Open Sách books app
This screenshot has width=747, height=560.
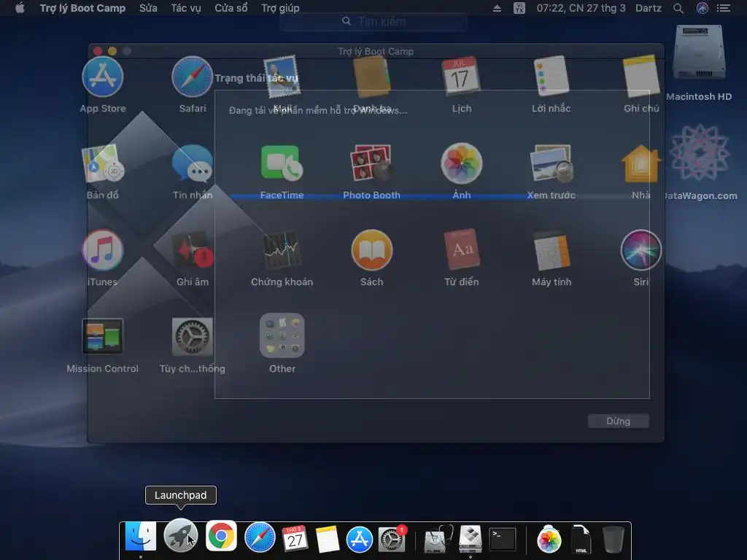pos(371,250)
